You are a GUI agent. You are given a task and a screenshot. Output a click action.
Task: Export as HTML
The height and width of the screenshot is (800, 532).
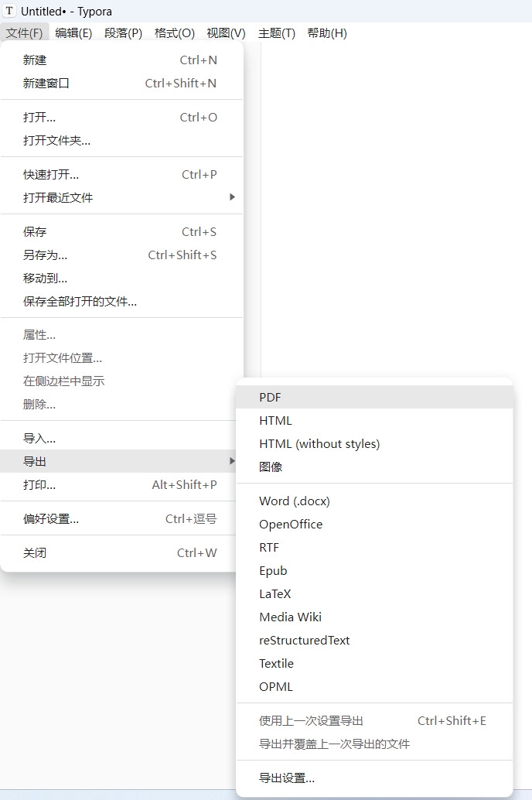tap(374, 420)
